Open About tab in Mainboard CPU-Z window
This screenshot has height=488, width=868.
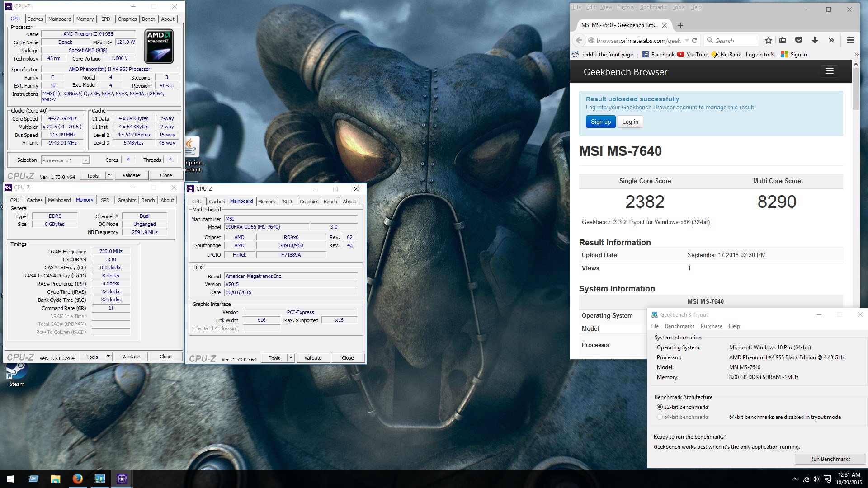point(349,202)
